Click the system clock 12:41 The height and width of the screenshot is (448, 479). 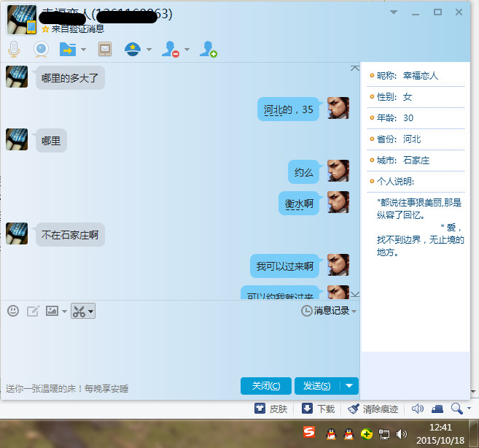(x=440, y=428)
